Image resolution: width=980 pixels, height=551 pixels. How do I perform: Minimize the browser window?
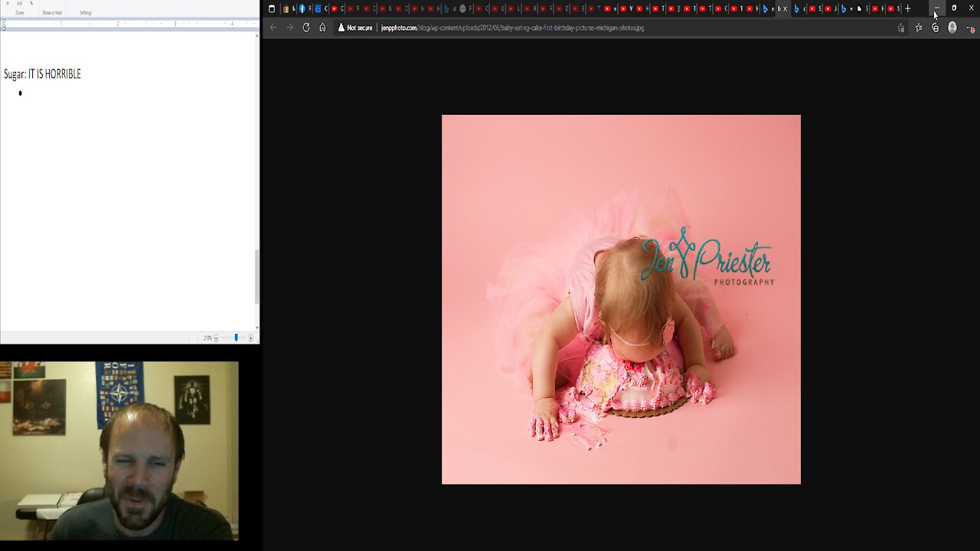(936, 8)
